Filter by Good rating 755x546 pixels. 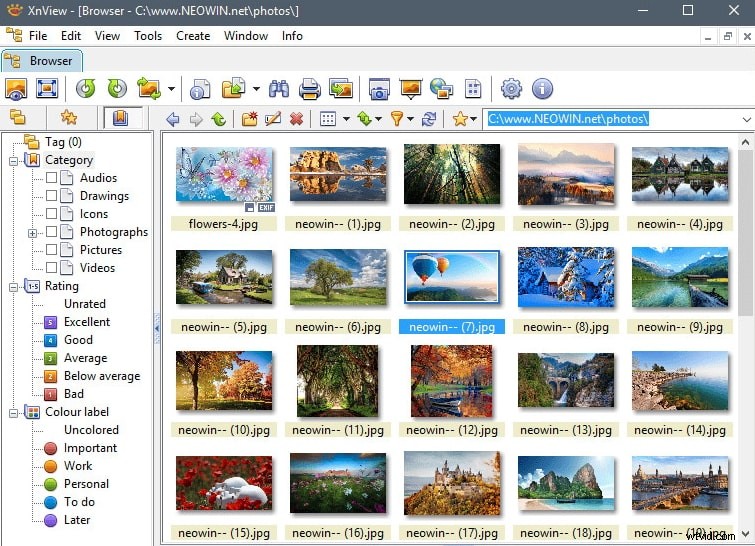(x=78, y=340)
